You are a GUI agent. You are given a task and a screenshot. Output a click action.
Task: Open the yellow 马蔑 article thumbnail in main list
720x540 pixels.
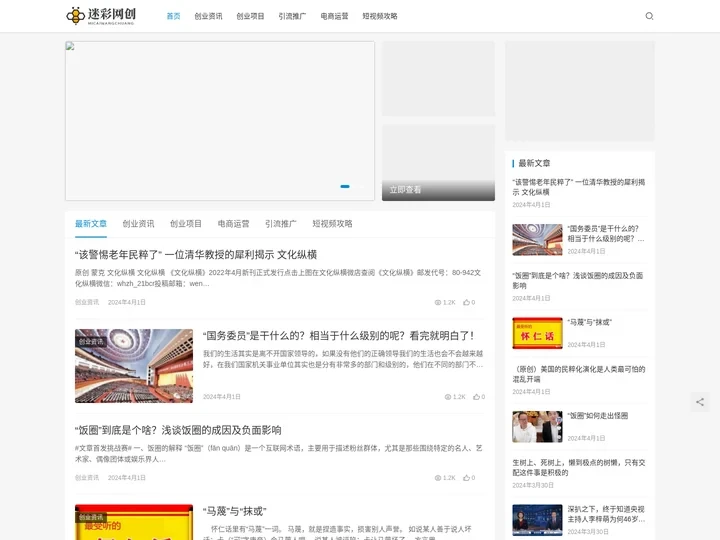[x=134, y=522]
